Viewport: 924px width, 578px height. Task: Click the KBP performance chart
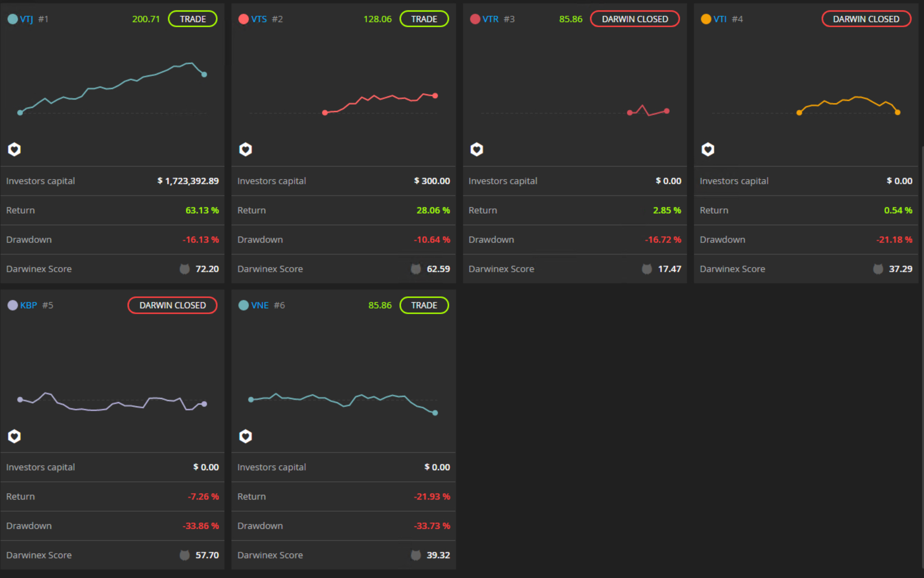(112, 402)
